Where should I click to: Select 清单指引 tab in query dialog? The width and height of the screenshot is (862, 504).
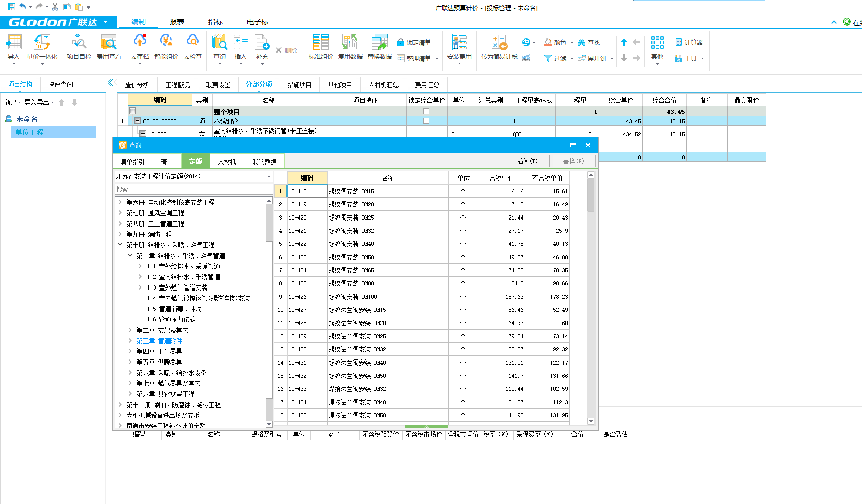point(132,162)
